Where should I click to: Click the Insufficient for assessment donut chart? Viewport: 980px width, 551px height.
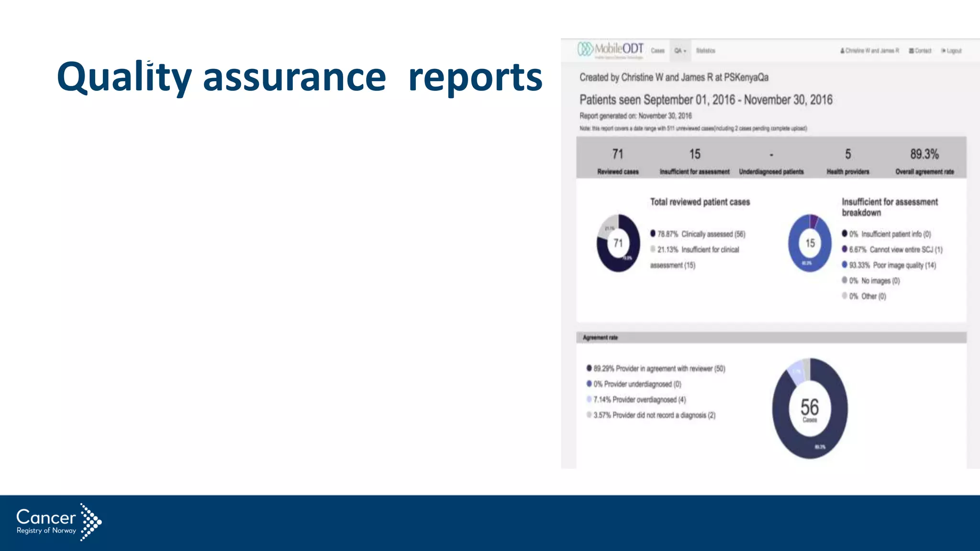point(810,243)
